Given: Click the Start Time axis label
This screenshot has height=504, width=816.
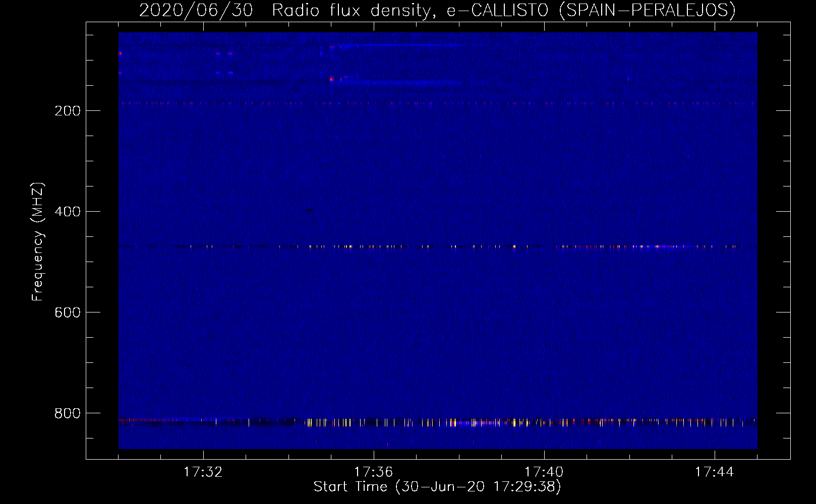Looking at the screenshot, I should tap(437, 487).
